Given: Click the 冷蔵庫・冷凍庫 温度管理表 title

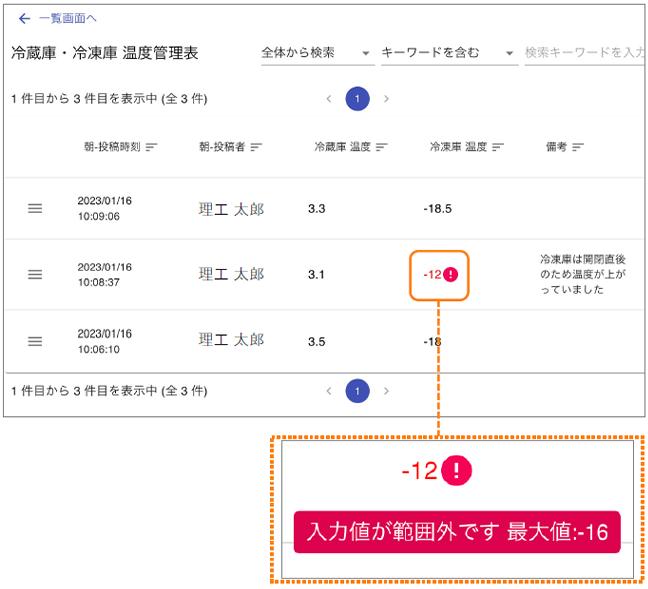Looking at the screenshot, I should [105, 53].
